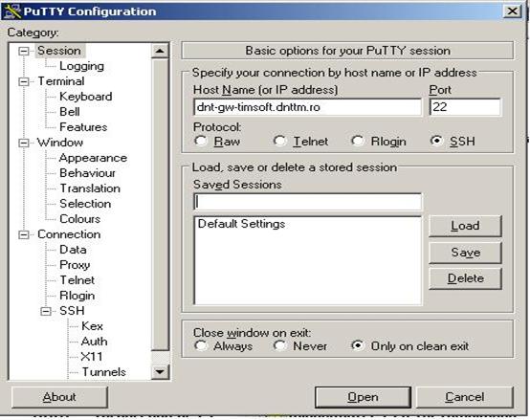Set close window on exit to Never
The image size is (530, 420).
(x=280, y=345)
